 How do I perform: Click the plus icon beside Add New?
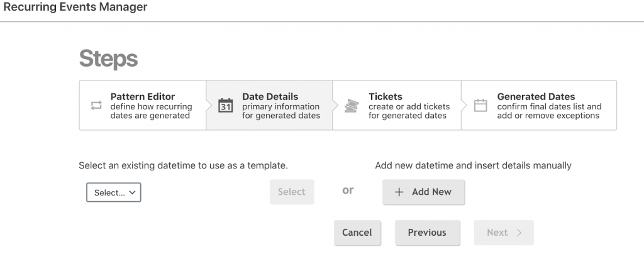(399, 192)
